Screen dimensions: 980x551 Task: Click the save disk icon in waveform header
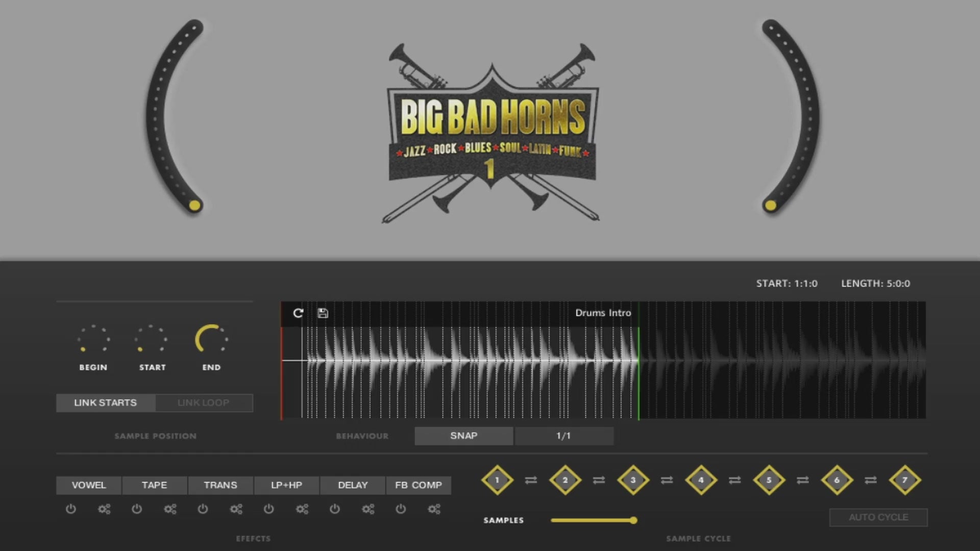pyautogui.click(x=323, y=313)
